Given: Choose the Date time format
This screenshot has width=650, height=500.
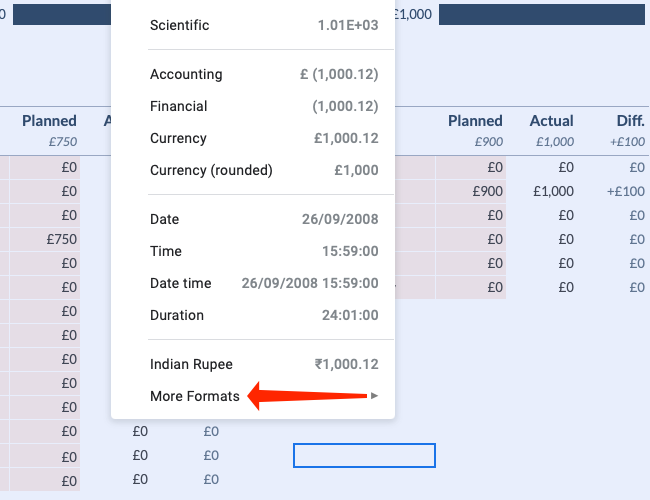Looking at the screenshot, I should pos(181,283).
